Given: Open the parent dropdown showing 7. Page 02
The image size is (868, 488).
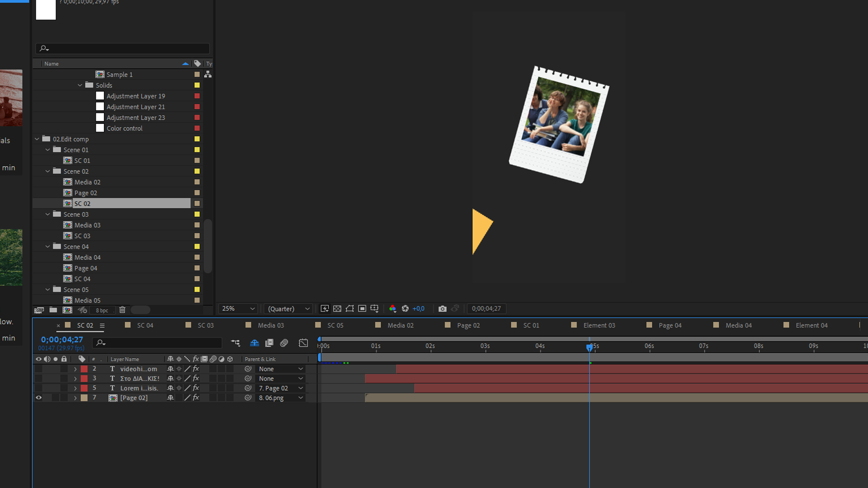Looking at the screenshot, I should point(280,388).
